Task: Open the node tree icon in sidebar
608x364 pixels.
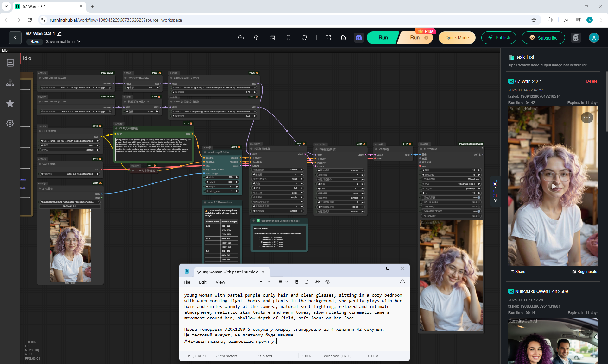Action: click(10, 83)
